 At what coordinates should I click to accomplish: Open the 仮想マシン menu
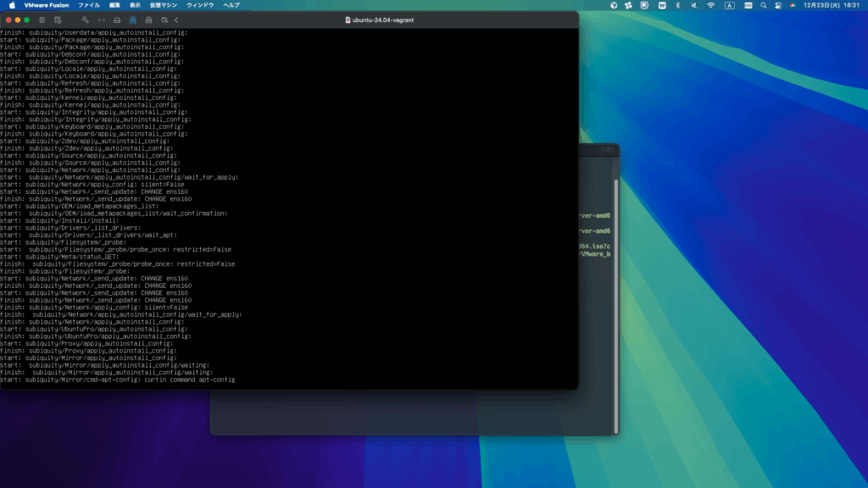click(162, 5)
